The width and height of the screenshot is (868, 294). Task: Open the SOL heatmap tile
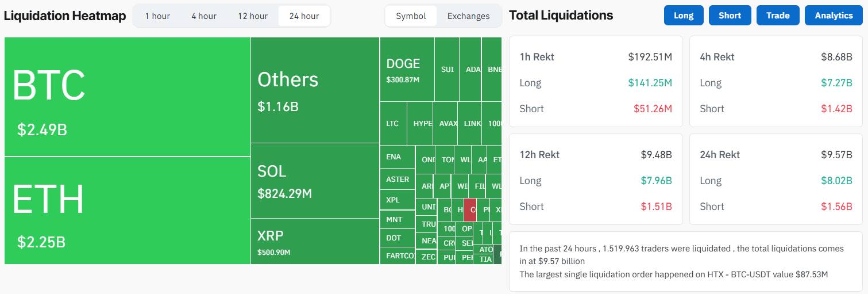point(315,181)
